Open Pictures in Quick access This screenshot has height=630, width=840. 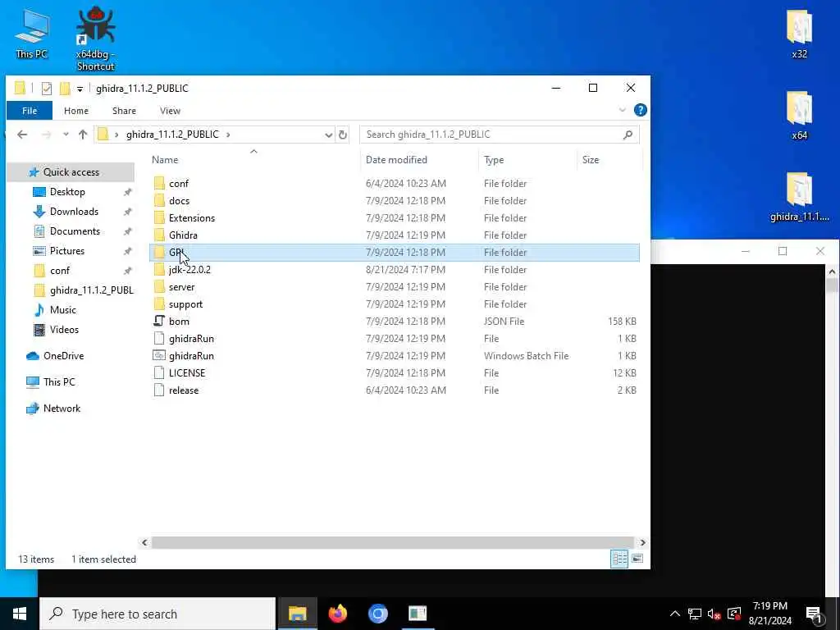click(67, 251)
